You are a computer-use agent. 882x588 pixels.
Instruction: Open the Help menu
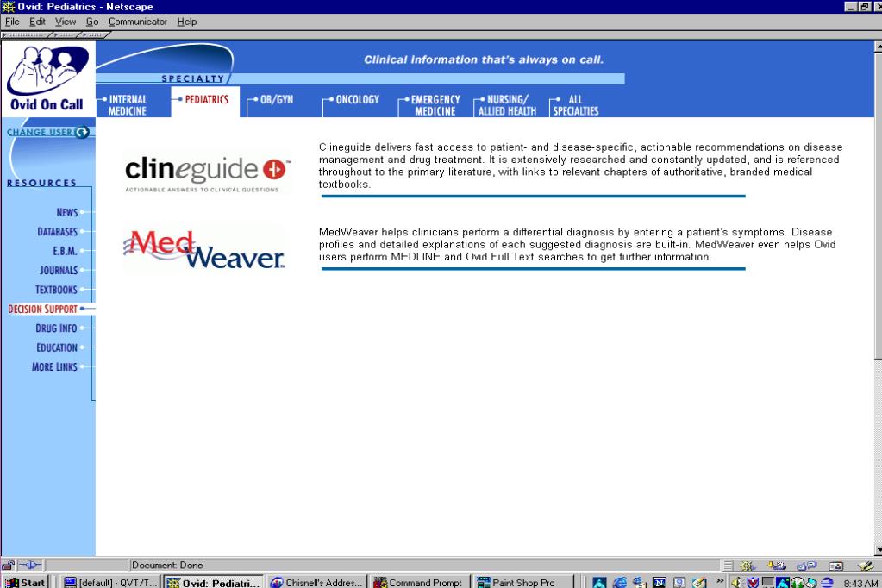(x=187, y=22)
